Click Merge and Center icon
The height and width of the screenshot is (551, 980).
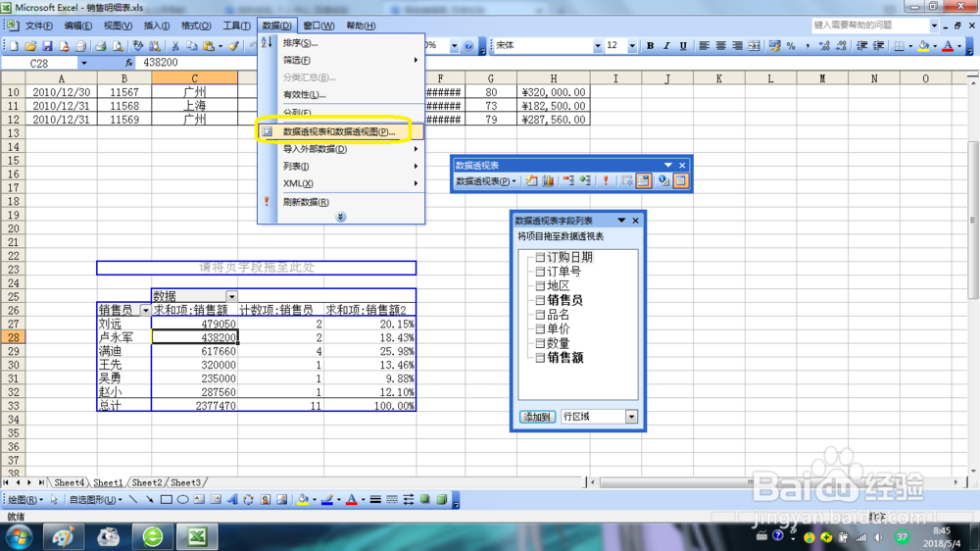tap(755, 46)
